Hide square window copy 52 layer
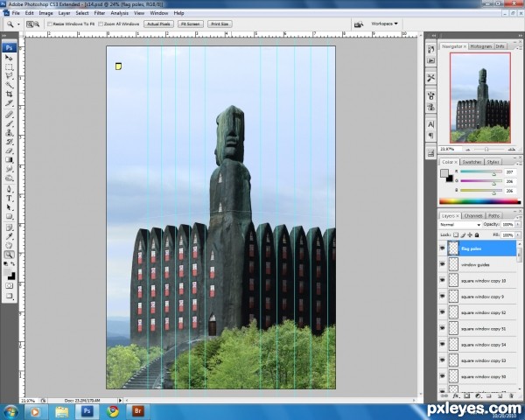Image resolution: width=525 pixels, height=420 pixels. 442,312
